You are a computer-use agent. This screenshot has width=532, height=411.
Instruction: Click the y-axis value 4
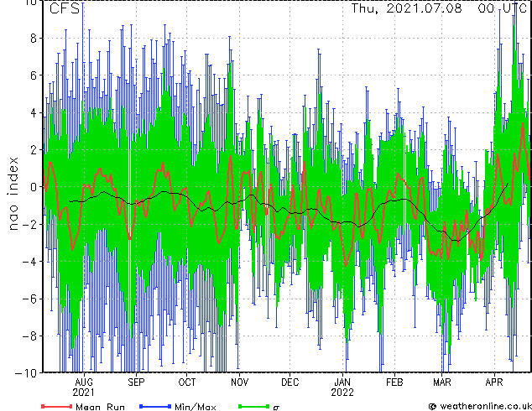point(34,113)
